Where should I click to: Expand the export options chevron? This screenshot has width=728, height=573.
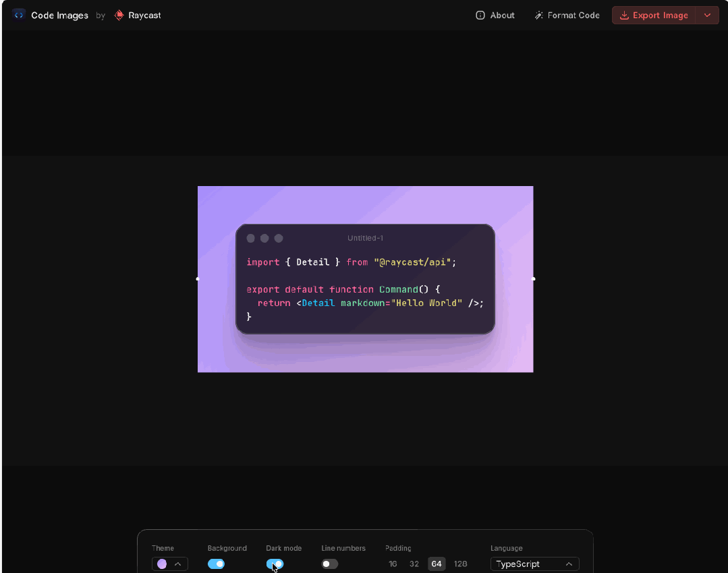coord(707,16)
